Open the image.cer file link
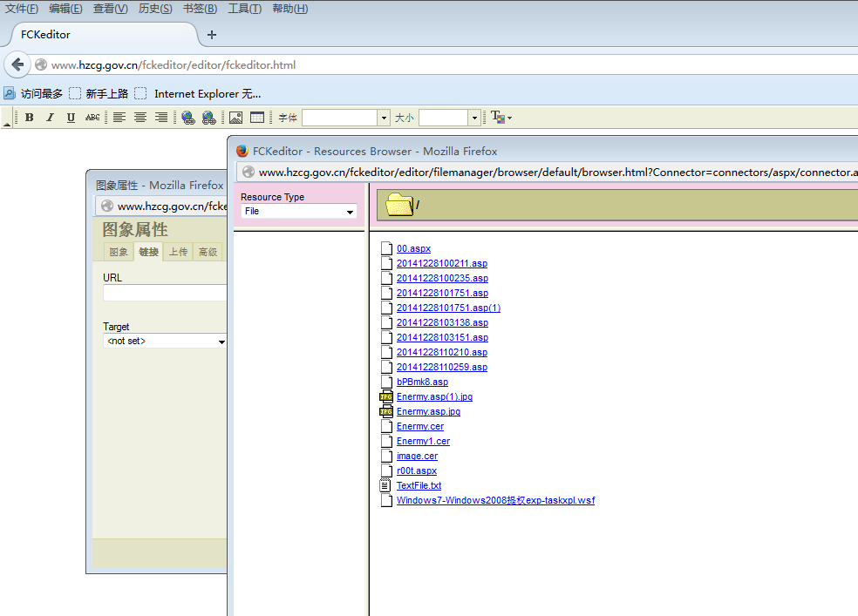 pos(418,456)
